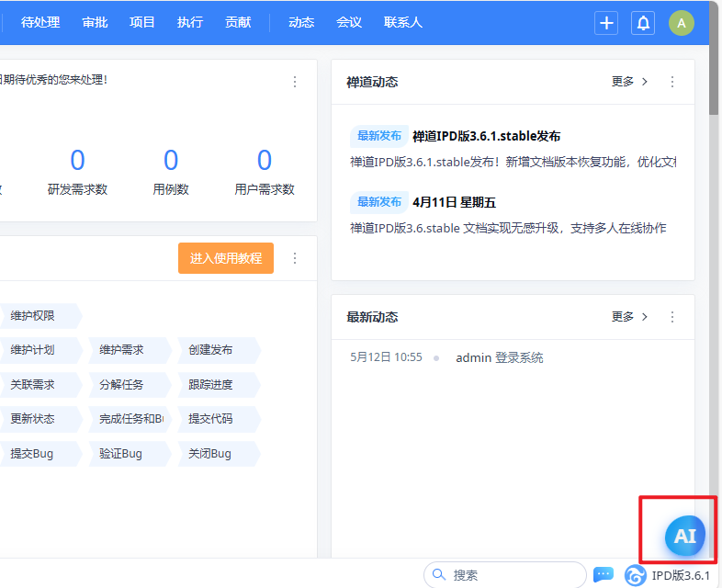This screenshot has height=588, width=722.
Task: Open the three-dot menu of 最新动态 panel
Action: pyautogui.click(x=672, y=317)
